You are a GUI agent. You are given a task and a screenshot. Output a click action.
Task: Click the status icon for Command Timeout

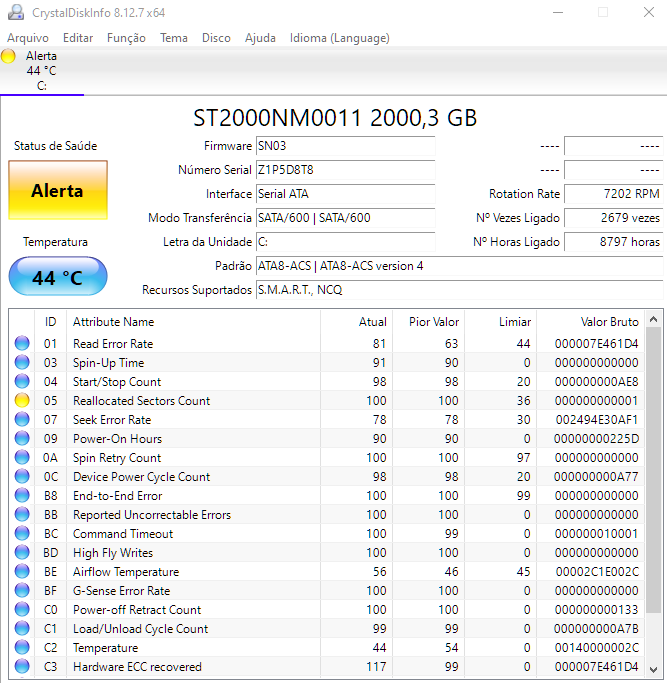tap(22, 533)
